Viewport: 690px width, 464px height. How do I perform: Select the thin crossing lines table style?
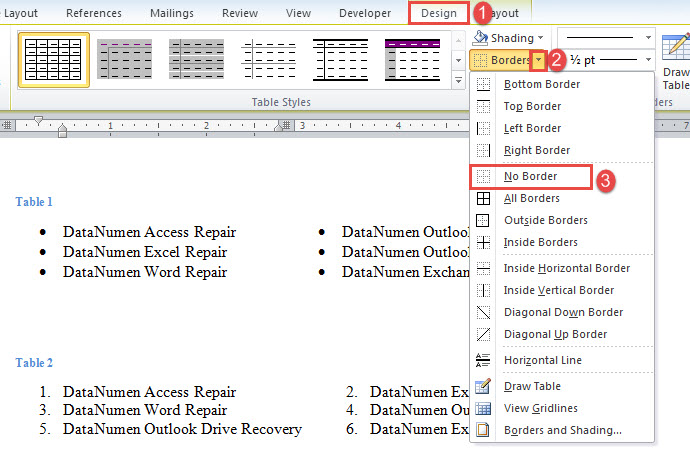click(x=268, y=59)
